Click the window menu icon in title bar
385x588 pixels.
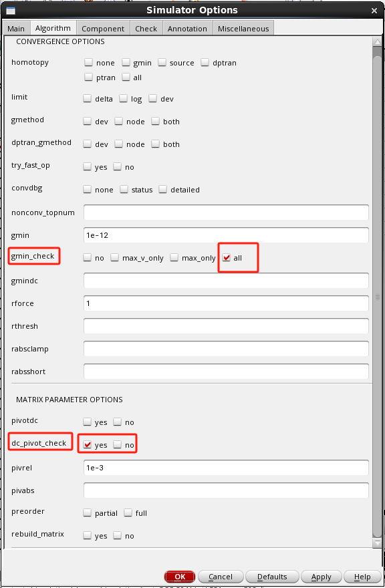coord(11,10)
